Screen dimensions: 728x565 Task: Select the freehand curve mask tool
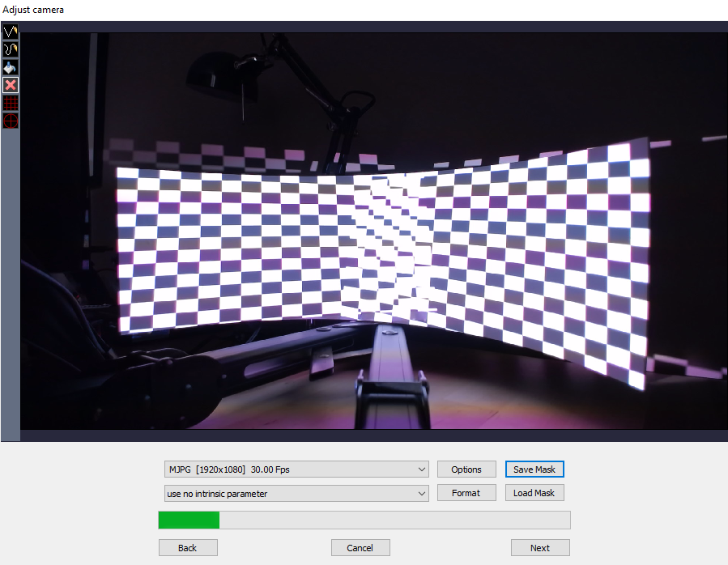tap(11, 50)
